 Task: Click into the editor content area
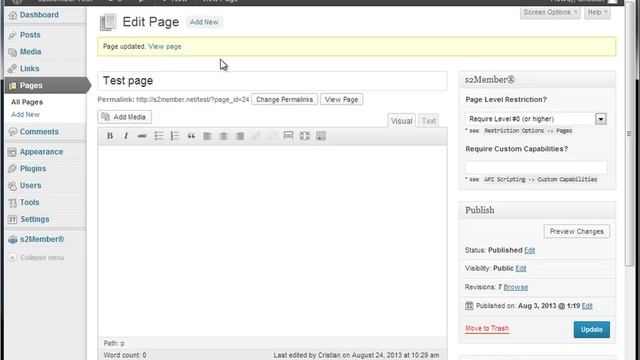[272, 241]
